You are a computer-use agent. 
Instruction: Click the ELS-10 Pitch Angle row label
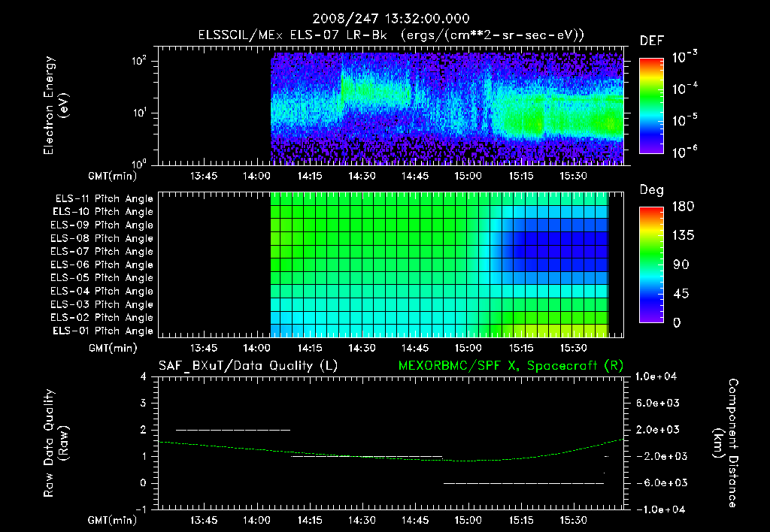[x=103, y=212]
